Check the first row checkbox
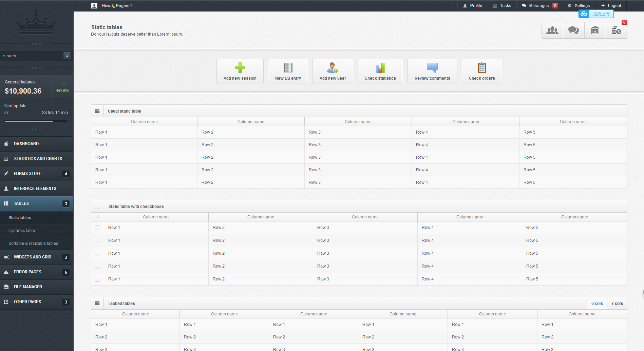 (x=98, y=228)
